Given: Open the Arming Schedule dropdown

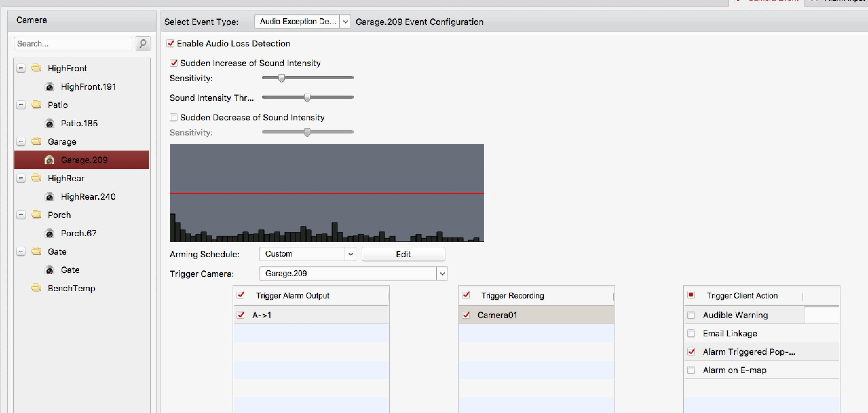Looking at the screenshot, I should [350, 254].
